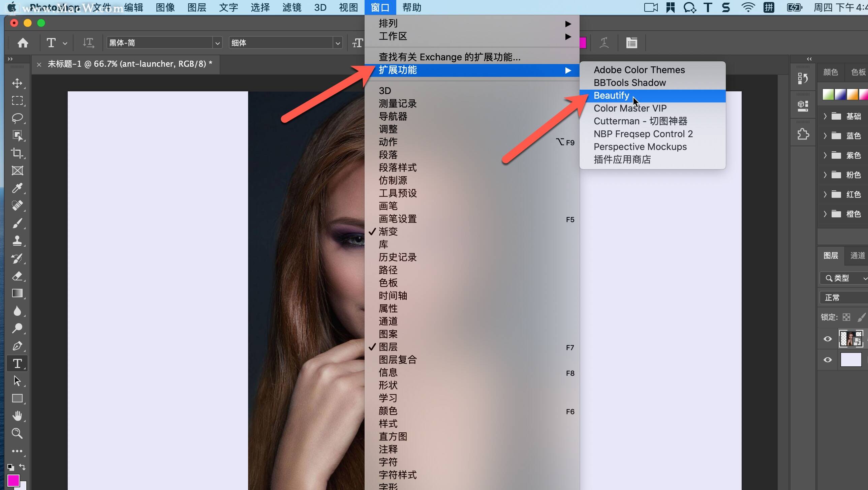Hide the portrait image layer
Viewport: 868px width, 490px height.
828,339
